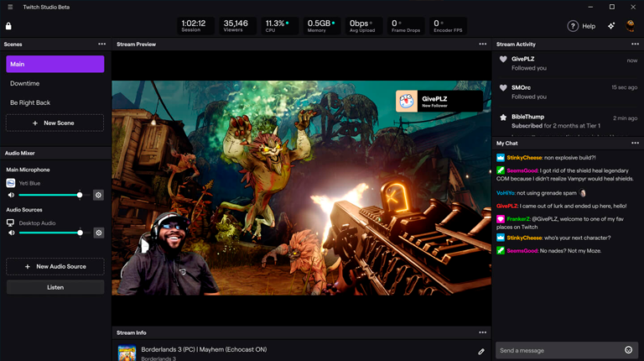
Task: Click SMOrc name in Stream Activity
Action: (x=521, y=87)
